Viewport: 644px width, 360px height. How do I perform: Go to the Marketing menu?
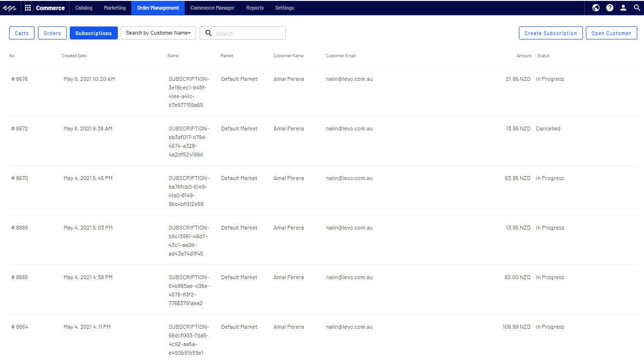click(x=114, y=8)
